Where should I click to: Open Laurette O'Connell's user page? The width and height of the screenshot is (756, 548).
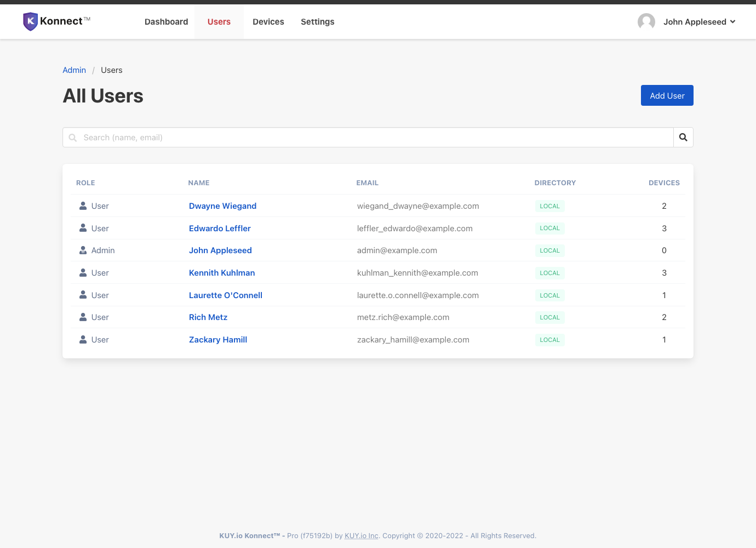(x=226, y=295)
